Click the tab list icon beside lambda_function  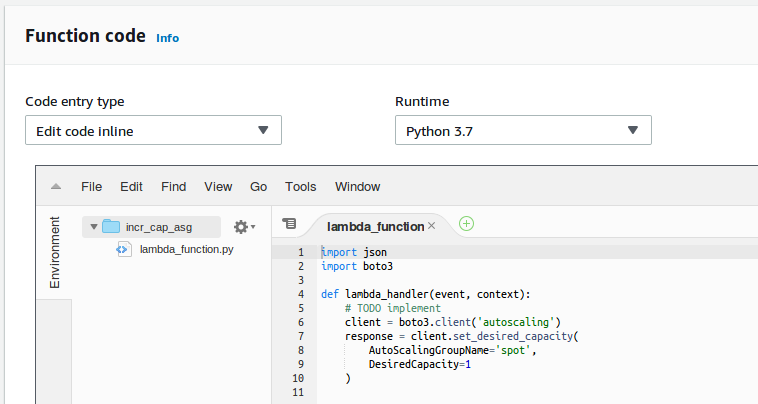[x=289, y=224]
